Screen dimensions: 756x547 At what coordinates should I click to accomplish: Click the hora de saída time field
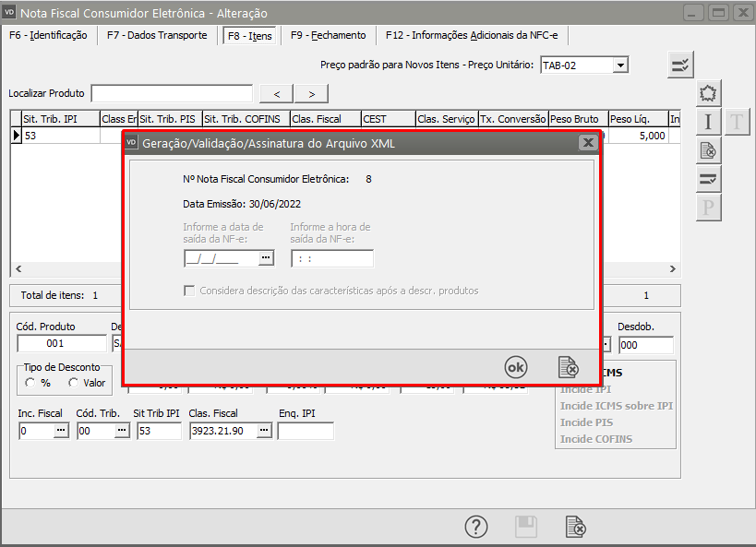[x=332, y=258]
